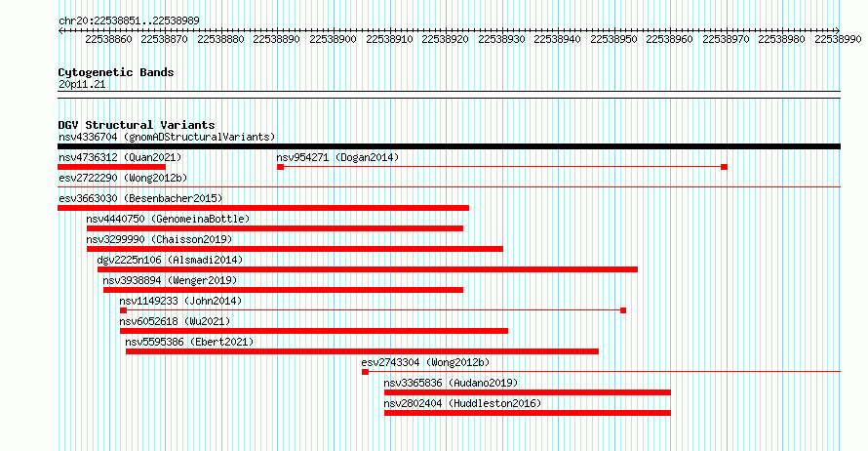Click the nsv1149233 John2014 variant line

tap(374, 310)
